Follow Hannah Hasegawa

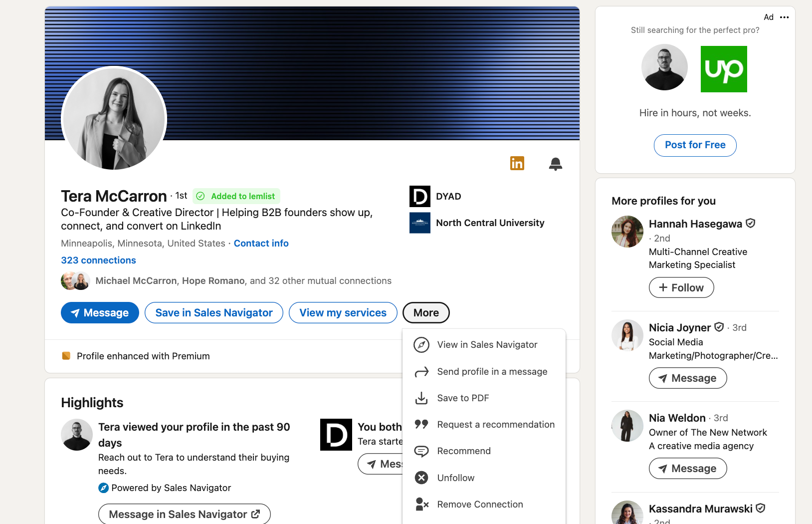[x=681, y=288]
